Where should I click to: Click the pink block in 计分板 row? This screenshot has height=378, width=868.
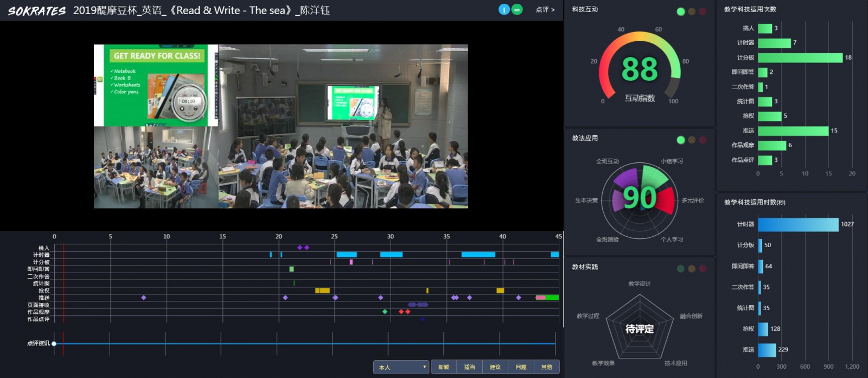pos(351,262)
